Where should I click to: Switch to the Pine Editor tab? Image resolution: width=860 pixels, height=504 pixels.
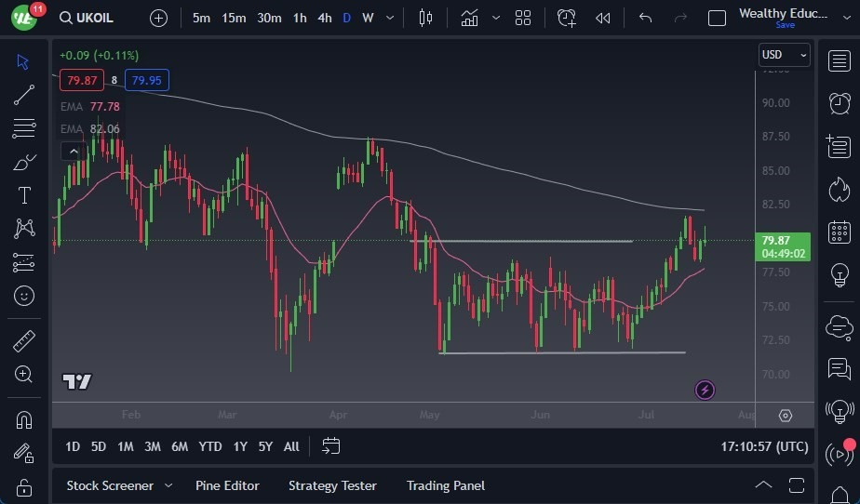point(227,485)
